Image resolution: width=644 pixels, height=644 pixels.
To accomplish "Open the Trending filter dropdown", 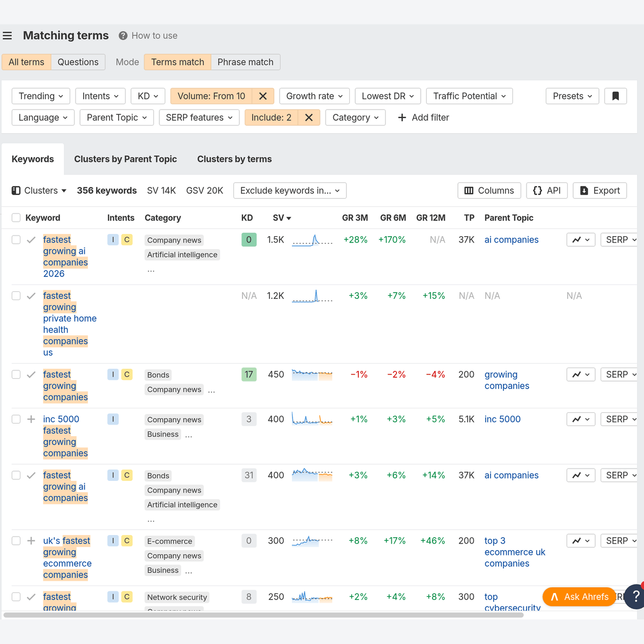I will (x=41, y=96).
